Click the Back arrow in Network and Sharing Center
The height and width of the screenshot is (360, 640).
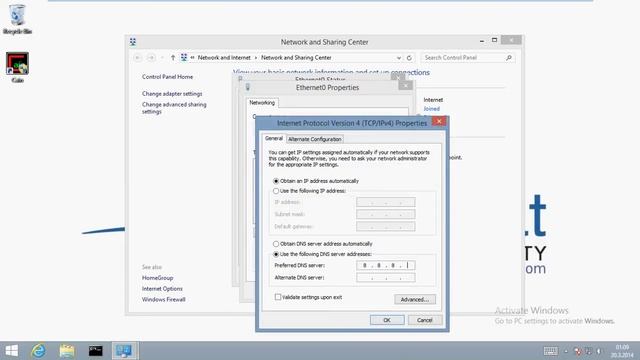point(138,58)
